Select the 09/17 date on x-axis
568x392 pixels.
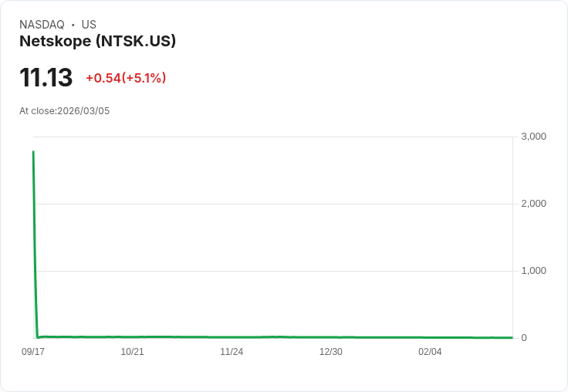[33, 352]
